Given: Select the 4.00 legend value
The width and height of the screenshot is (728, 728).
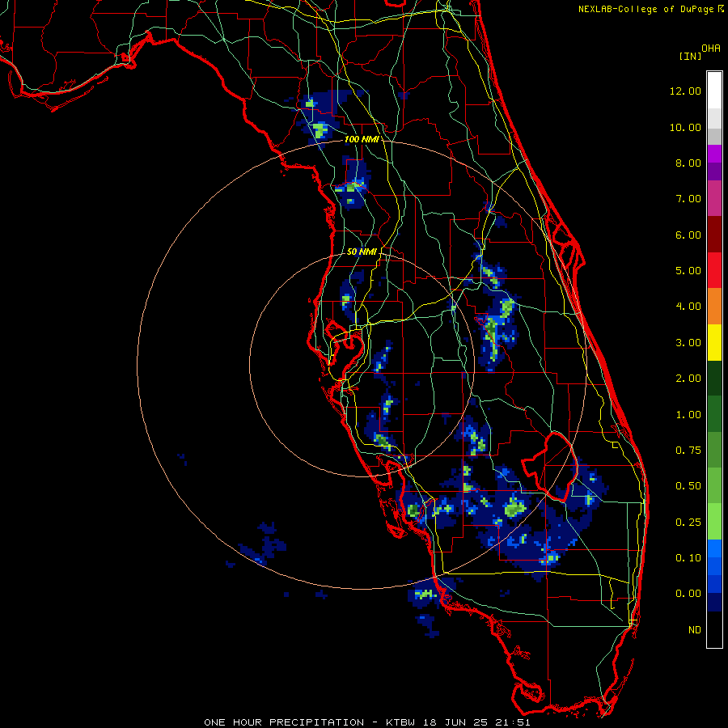Looking at the screenshot, I should [688, 307].
